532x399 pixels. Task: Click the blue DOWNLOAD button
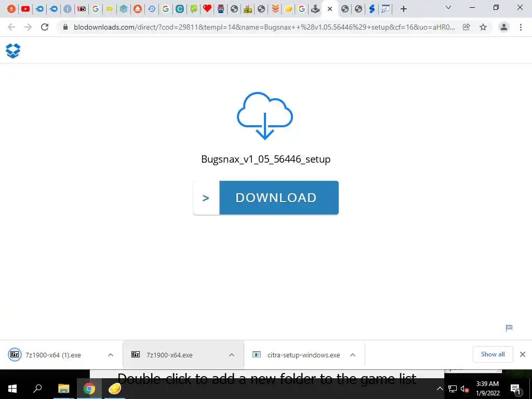point(279,197)
